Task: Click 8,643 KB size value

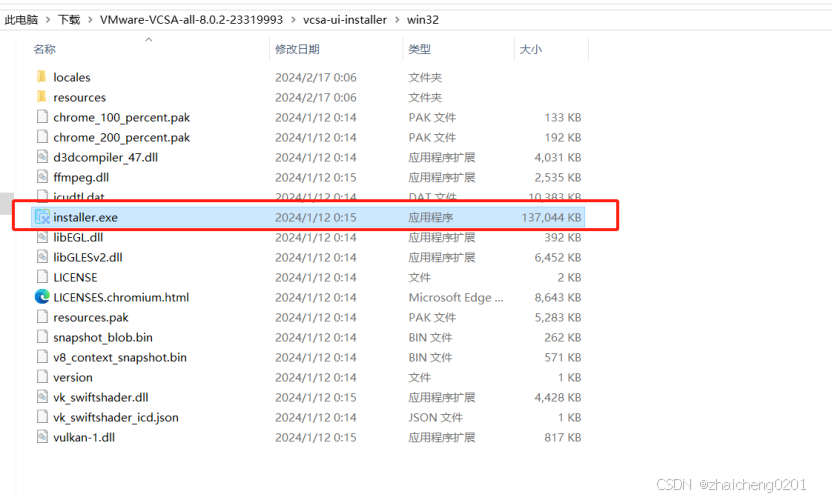Action: coord(558,297)
